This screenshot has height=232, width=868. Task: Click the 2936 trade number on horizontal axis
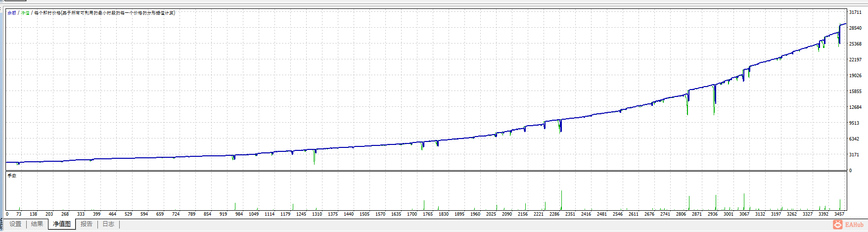click(713, 214)
